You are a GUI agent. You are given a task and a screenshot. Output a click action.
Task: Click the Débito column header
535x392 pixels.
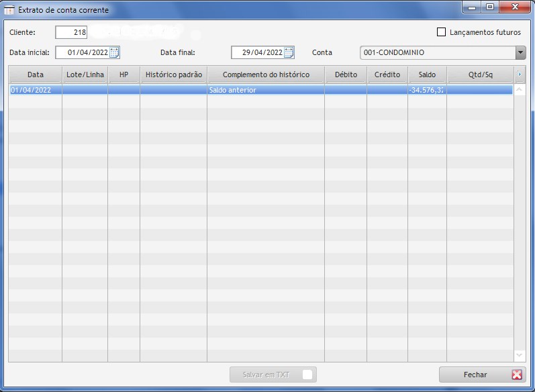tap(346, 75)
